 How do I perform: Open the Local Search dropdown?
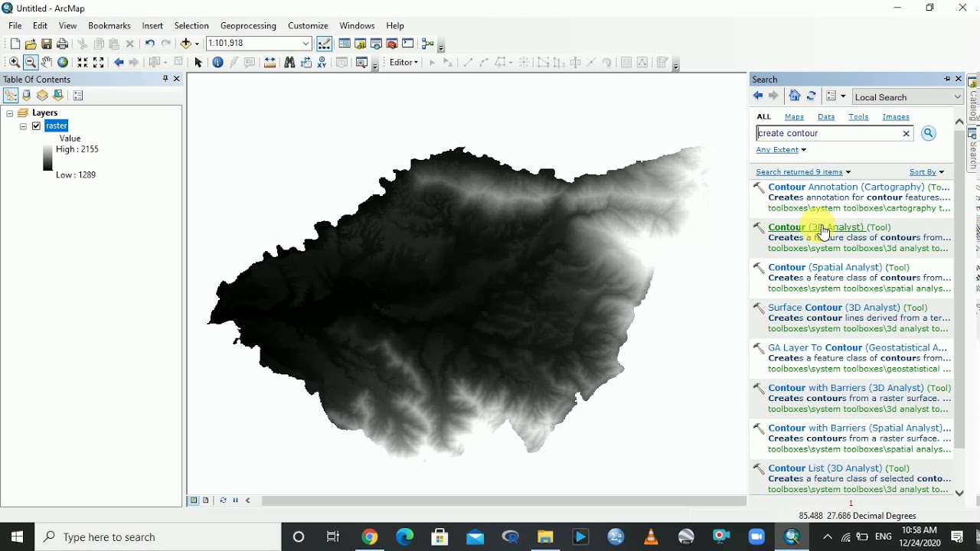point(907,97)
